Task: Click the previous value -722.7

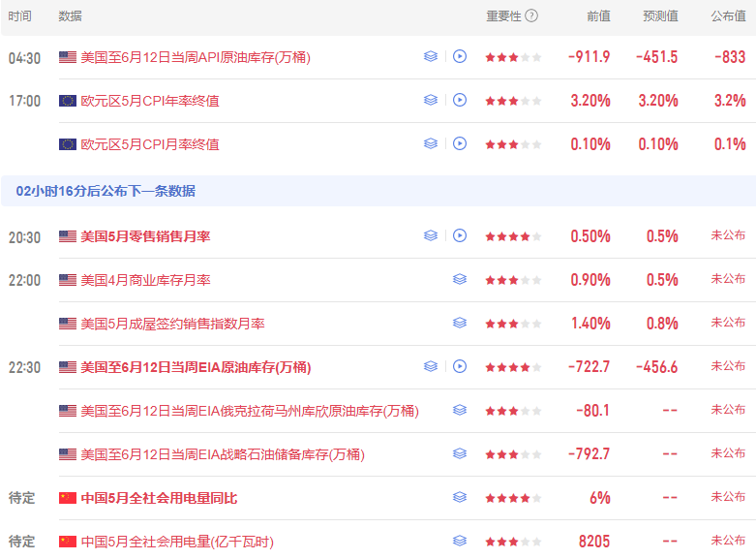Action: (x=589, y=367)
